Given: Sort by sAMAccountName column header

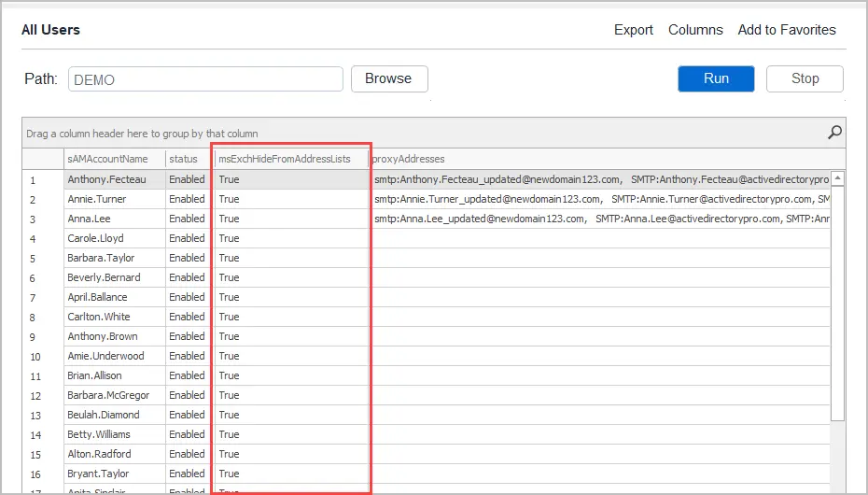Looking at the screenshot, I should tap(114, 159).
